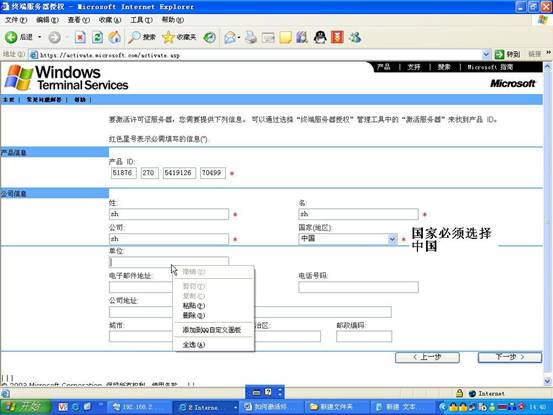Image resolution: width=553 pixels, height=415 pixels.
Task: Switch to the 新建 文本 taskbar window
Action: pos(401,407)
